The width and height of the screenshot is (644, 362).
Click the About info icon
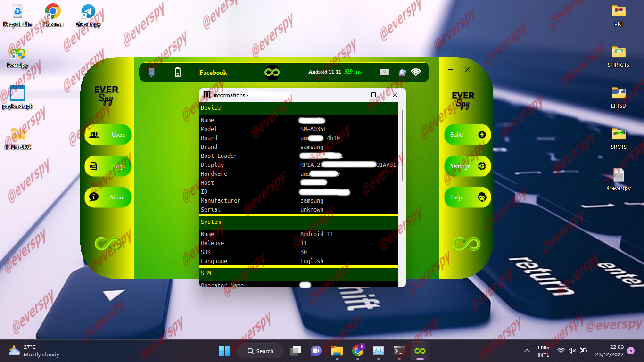[x=95, y=197]
